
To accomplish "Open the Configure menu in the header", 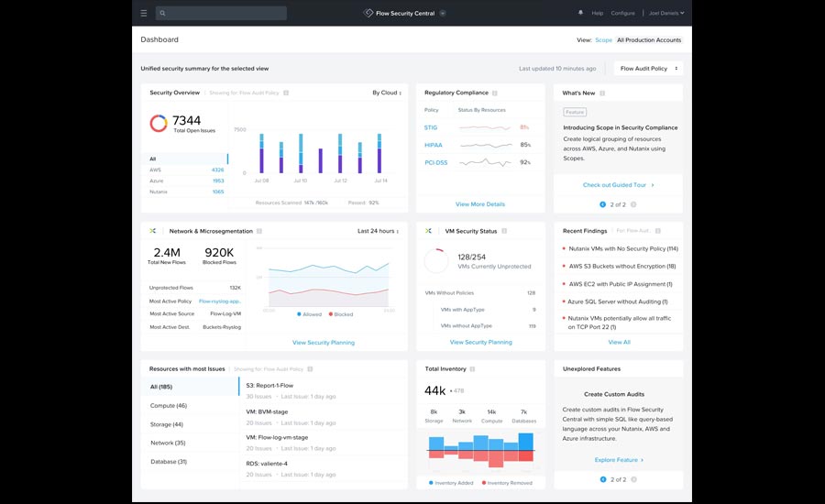I will (x=622, y=14).
